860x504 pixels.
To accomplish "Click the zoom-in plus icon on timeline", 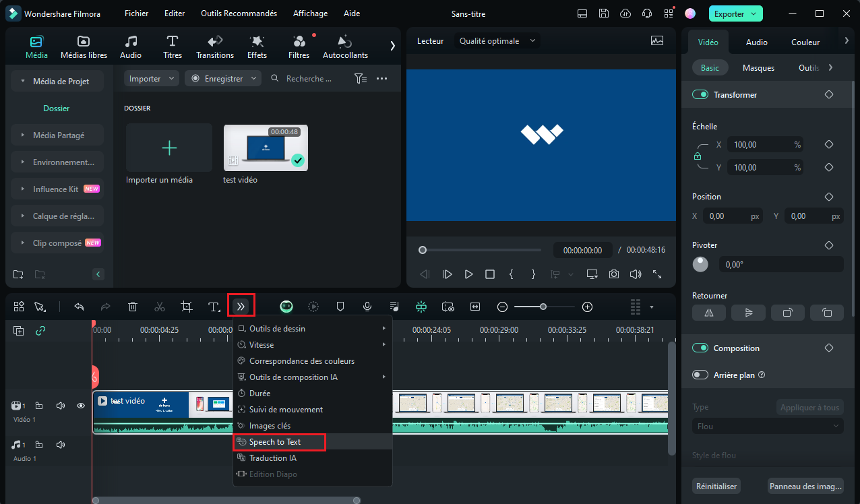I will click(588, 307).
